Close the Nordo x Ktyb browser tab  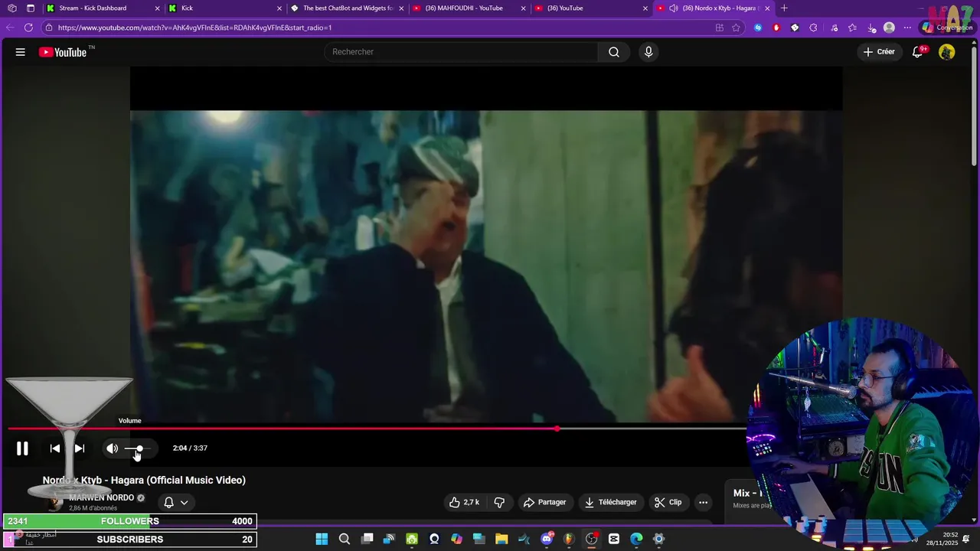point(767,8)
